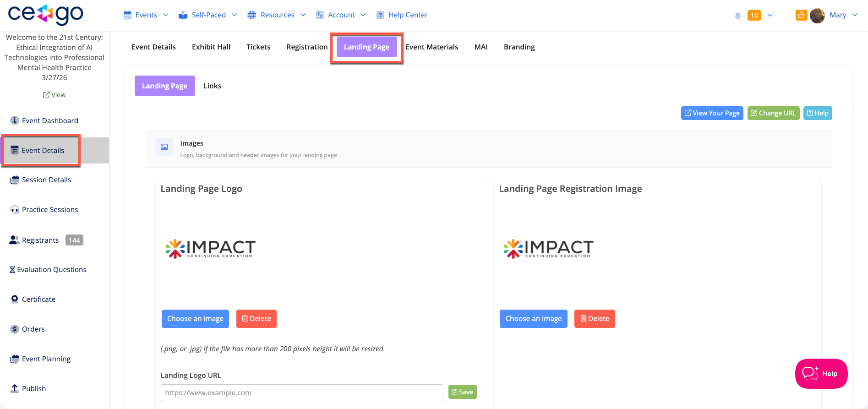Open the Registration tab
This screenshot has height=409, width=868.
(x=307, y=47)
